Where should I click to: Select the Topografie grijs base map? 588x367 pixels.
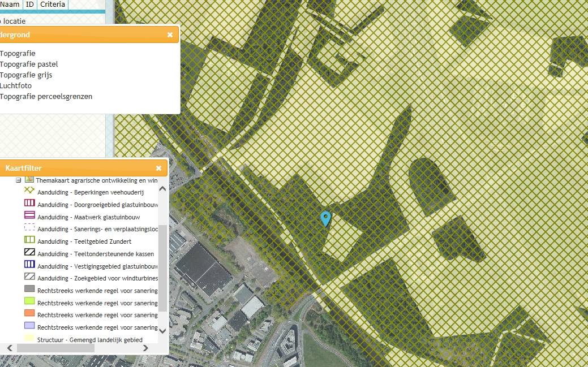tap(26, 75)
